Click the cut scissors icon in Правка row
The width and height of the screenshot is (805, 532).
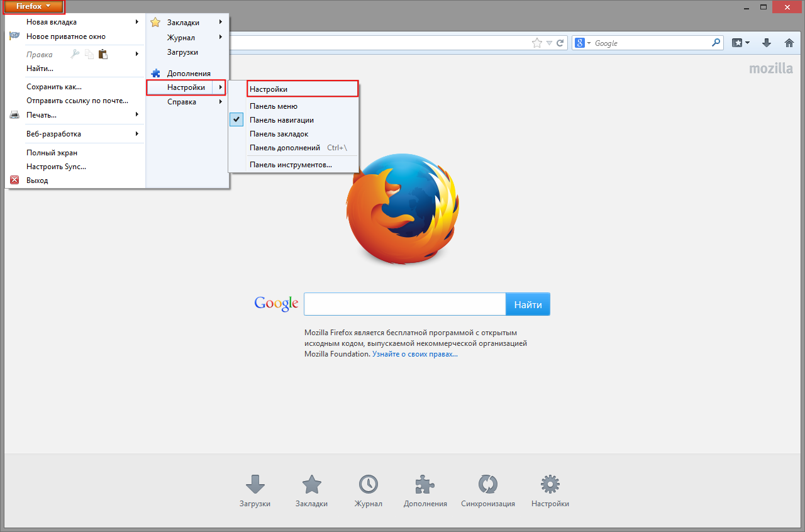click(x=75, y=54)
